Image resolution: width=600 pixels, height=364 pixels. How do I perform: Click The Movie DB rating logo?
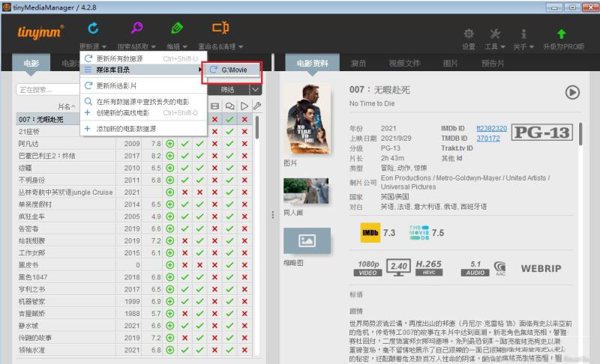tap(419, 233)
